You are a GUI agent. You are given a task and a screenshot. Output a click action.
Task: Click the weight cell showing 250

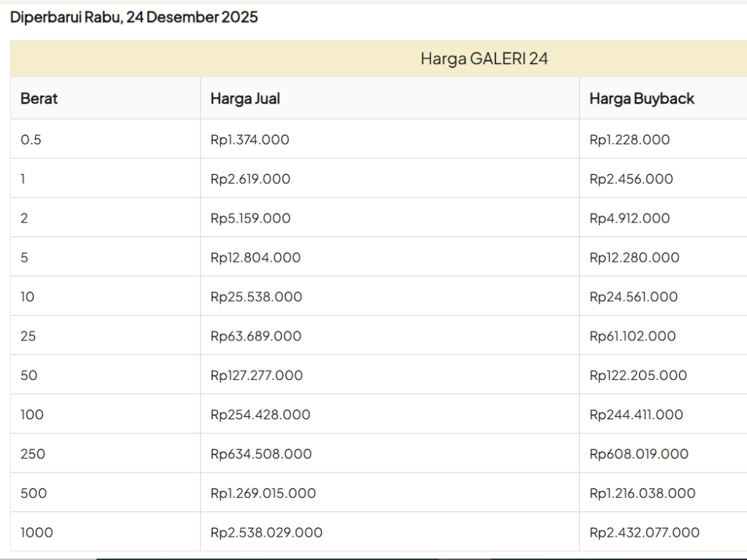33,454
